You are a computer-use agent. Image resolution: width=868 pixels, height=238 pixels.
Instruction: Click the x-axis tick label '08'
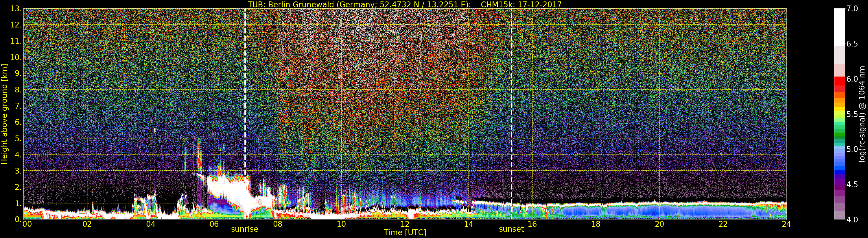[x=278, y=224]
